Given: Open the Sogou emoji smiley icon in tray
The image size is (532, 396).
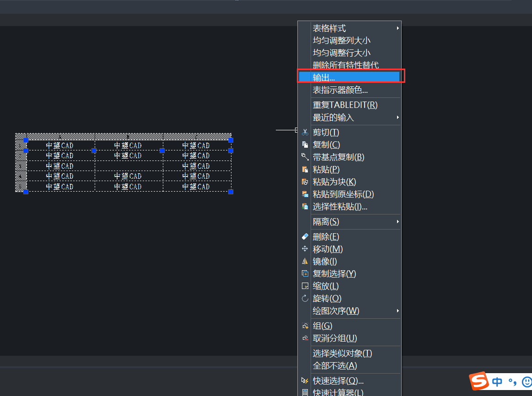Looking at the screenshot, I should (x=528, y=381).
